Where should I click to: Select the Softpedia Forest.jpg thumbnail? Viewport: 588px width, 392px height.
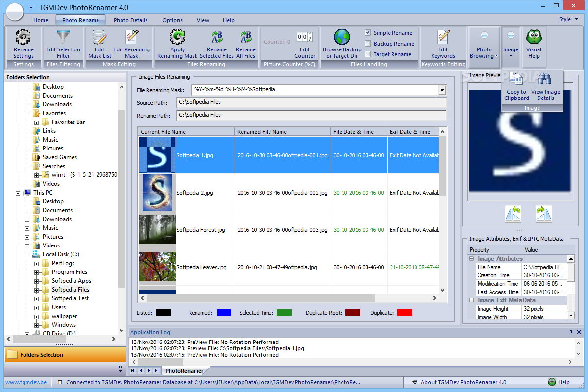(x=157, y=229)
